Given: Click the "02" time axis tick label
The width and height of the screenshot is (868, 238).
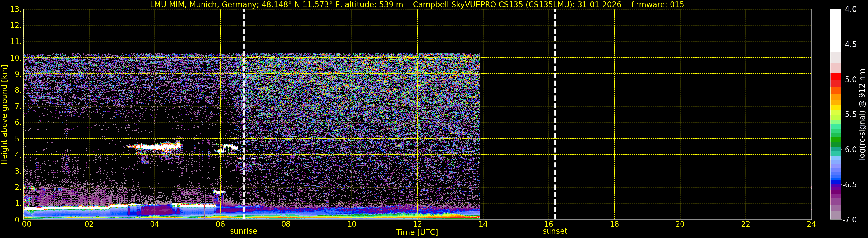Looking at the screenshot, I should [89, 224].
